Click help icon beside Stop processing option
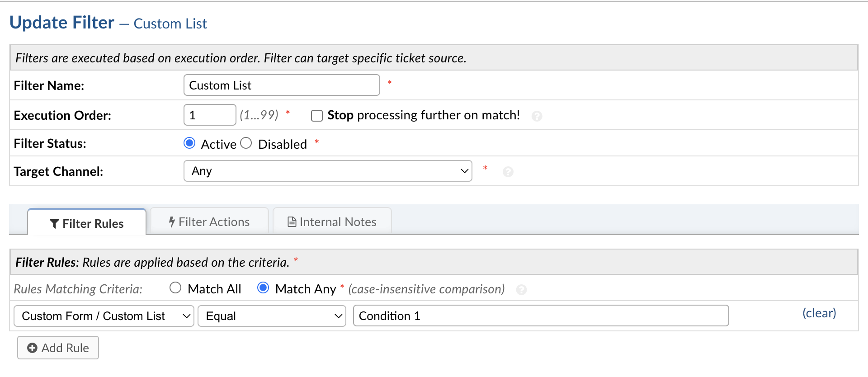The width and height of the screenshot is (868, 377). (x=537, y=116)
